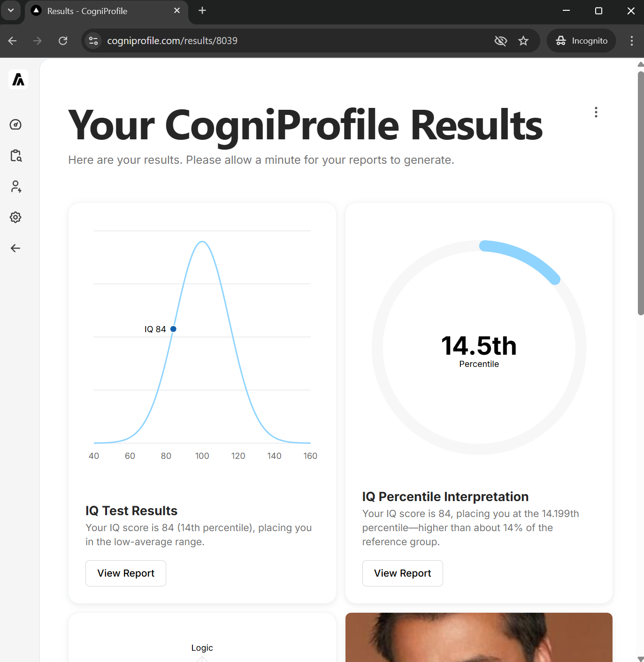Reload the results page
The height and width of the screenshot is (662, 644).
(x=63, y=41)
